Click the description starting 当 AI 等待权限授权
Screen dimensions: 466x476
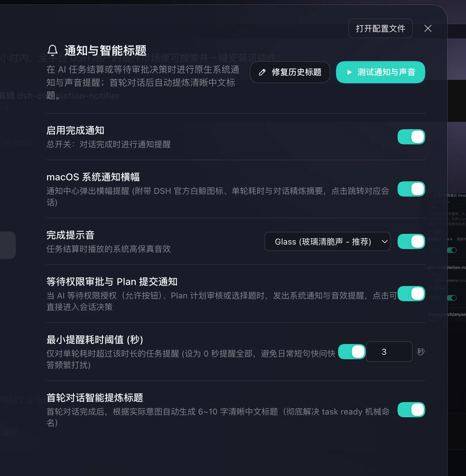[221, 301]
